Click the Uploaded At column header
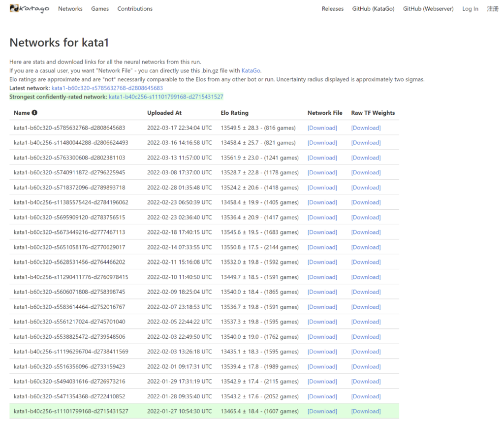The image size is (504, 421). click(x=164, y=113)
